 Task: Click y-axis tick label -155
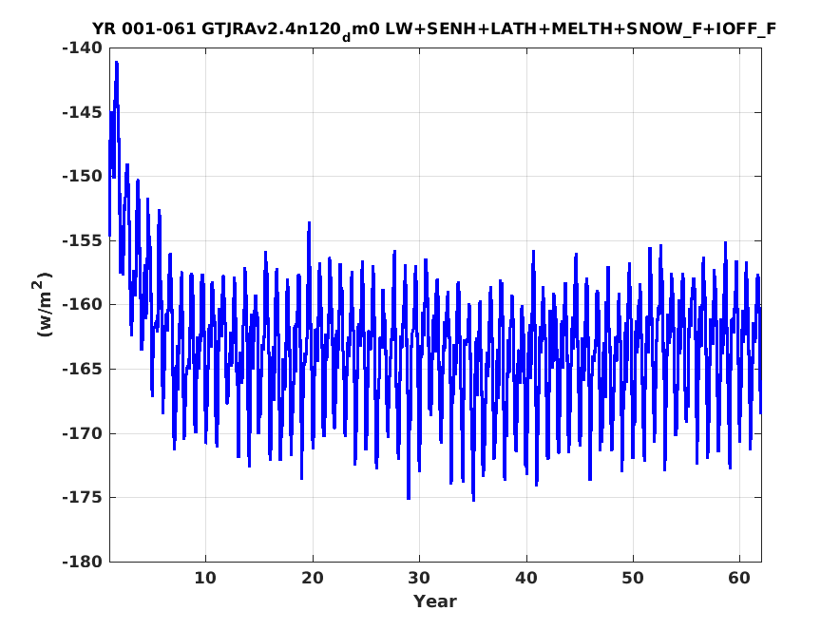coord(82,240)
